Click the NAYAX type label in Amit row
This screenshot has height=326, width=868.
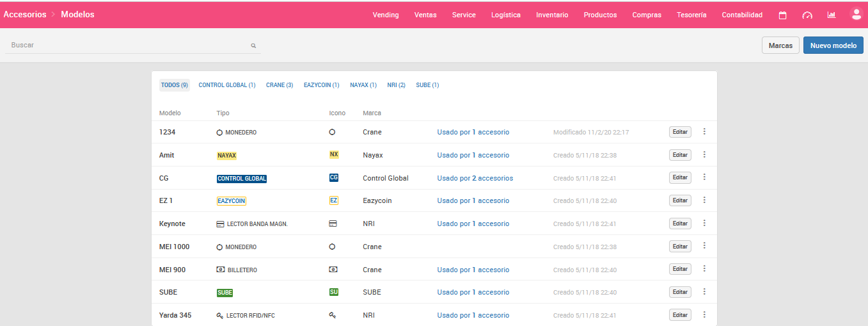(x=226, y=155)
